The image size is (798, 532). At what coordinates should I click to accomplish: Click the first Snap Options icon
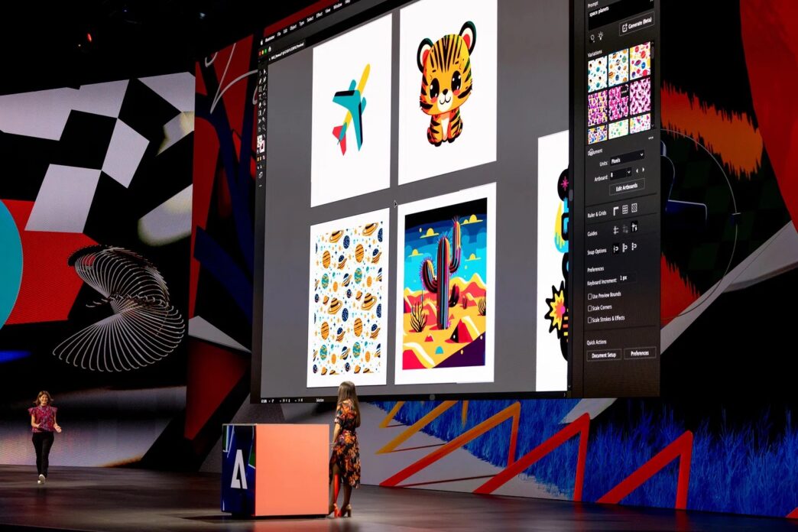pos(616,248)
